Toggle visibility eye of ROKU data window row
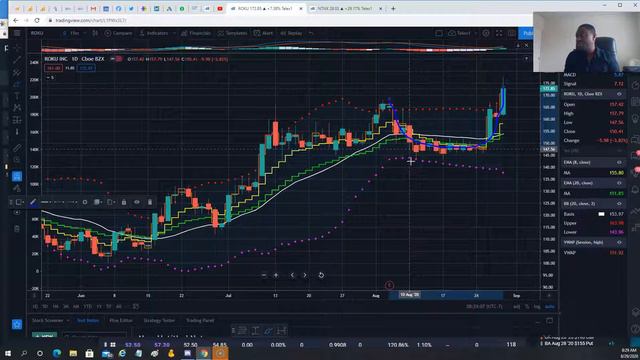Image resolution: width=640 pixels, height=360 pixels. point(619,94)
